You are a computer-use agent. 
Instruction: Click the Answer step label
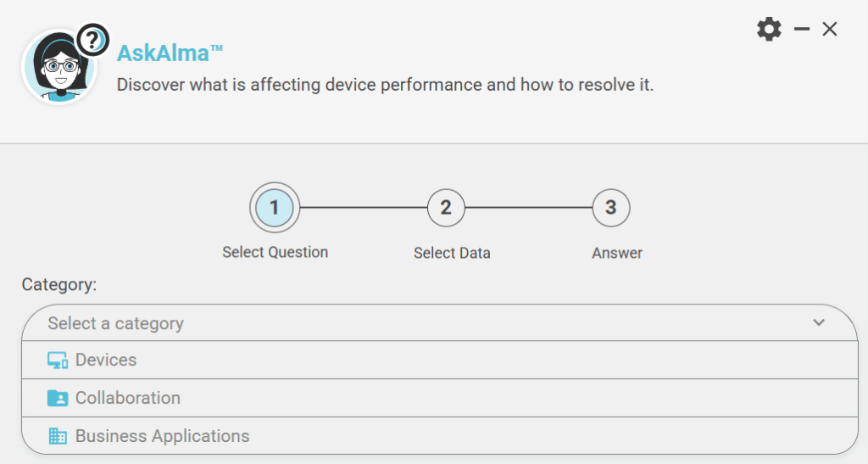click(x=617, y=253)
